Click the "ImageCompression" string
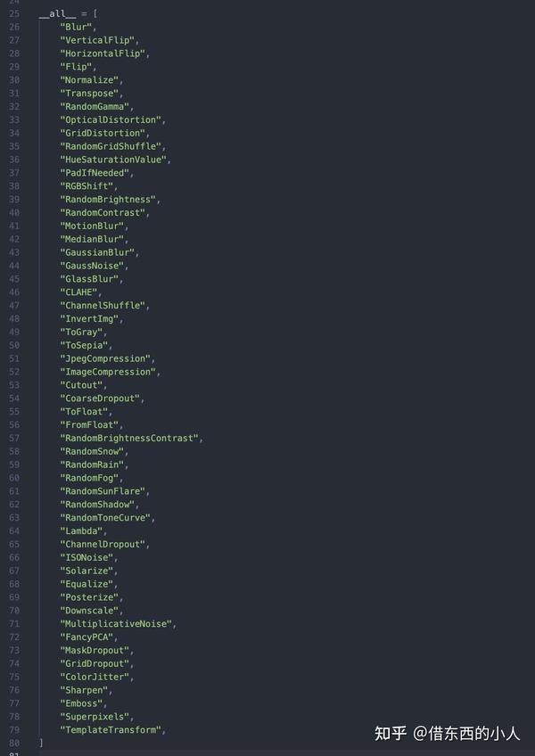This screenshot has width=535, height=756. point(108,372)
